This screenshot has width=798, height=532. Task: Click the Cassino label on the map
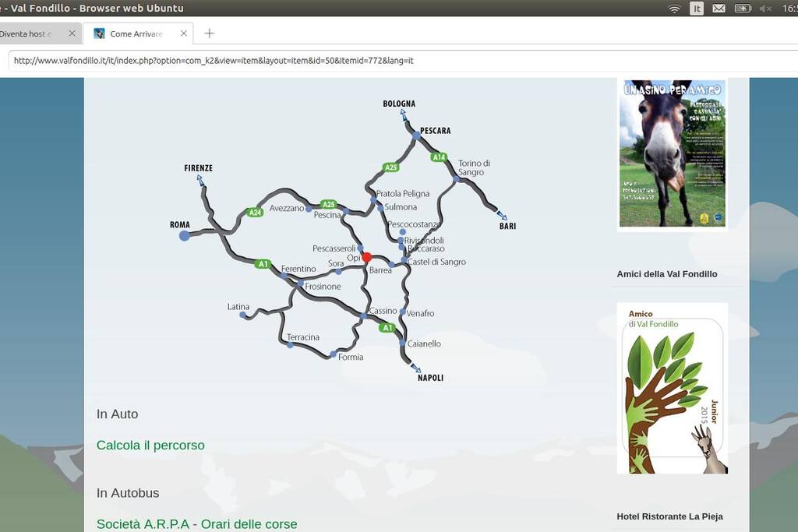click(x=383, y=311)
